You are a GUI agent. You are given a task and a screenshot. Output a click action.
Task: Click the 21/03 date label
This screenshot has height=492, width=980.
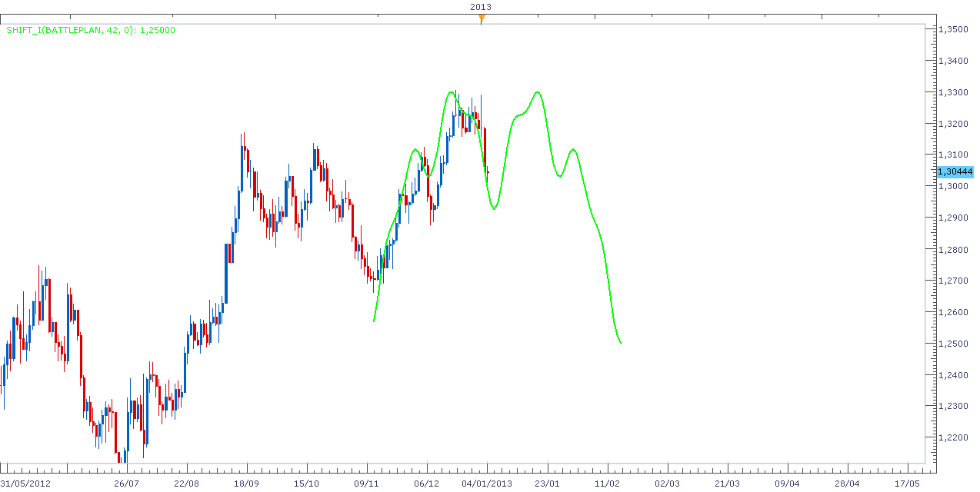727,484
